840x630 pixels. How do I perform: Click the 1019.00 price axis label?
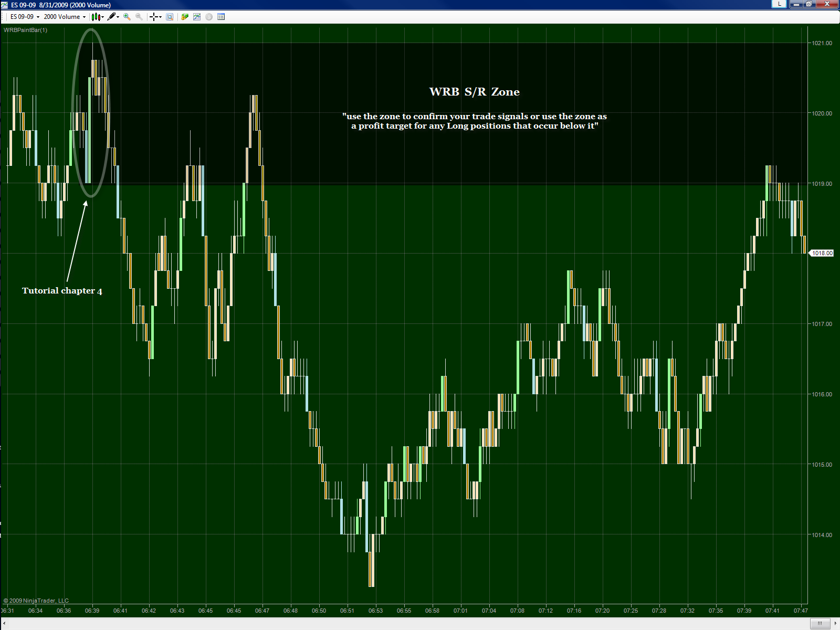coord(822,184)
